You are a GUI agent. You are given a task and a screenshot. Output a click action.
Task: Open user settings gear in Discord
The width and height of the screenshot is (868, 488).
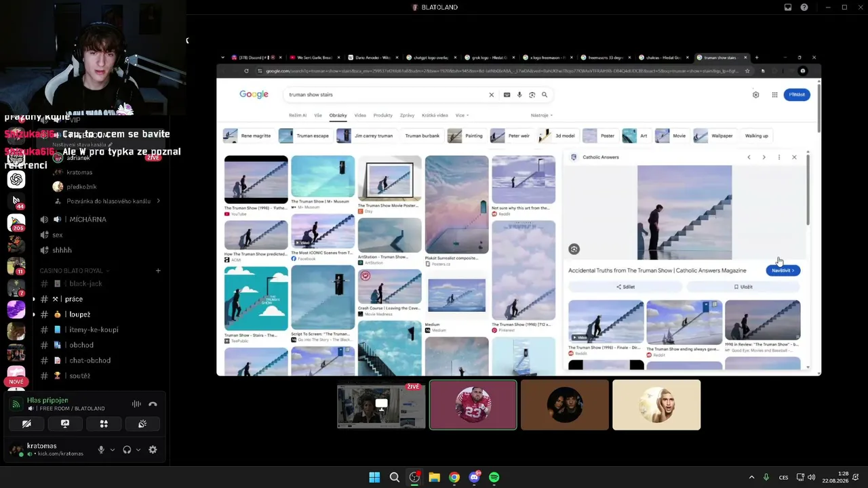tap(153, 449)
